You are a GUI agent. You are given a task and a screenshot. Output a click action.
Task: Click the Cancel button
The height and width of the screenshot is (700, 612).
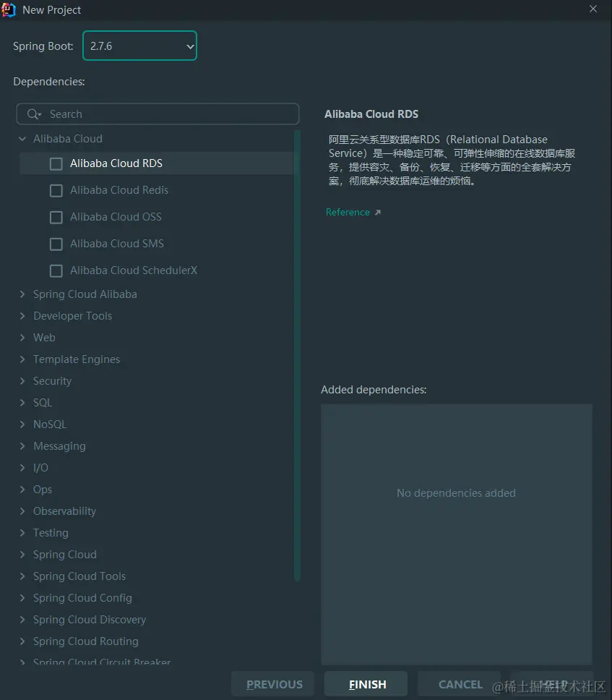[459, 684]
